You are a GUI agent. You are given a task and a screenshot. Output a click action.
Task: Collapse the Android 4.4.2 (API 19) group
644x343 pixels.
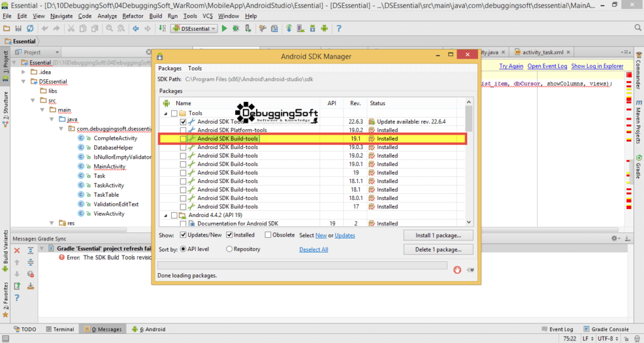[x=165, y=215]
